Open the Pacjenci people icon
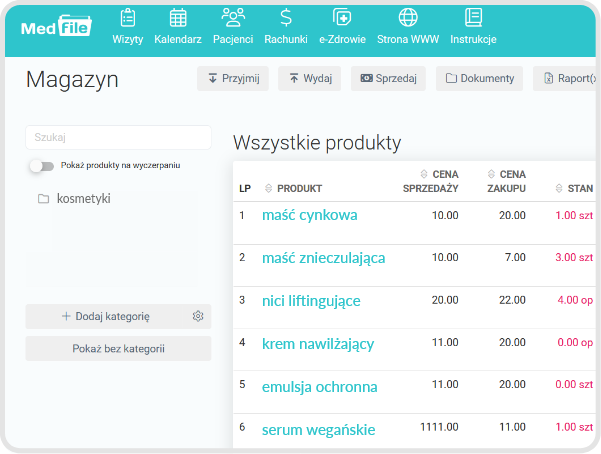The image size is (601, 454). pos(233,18)
